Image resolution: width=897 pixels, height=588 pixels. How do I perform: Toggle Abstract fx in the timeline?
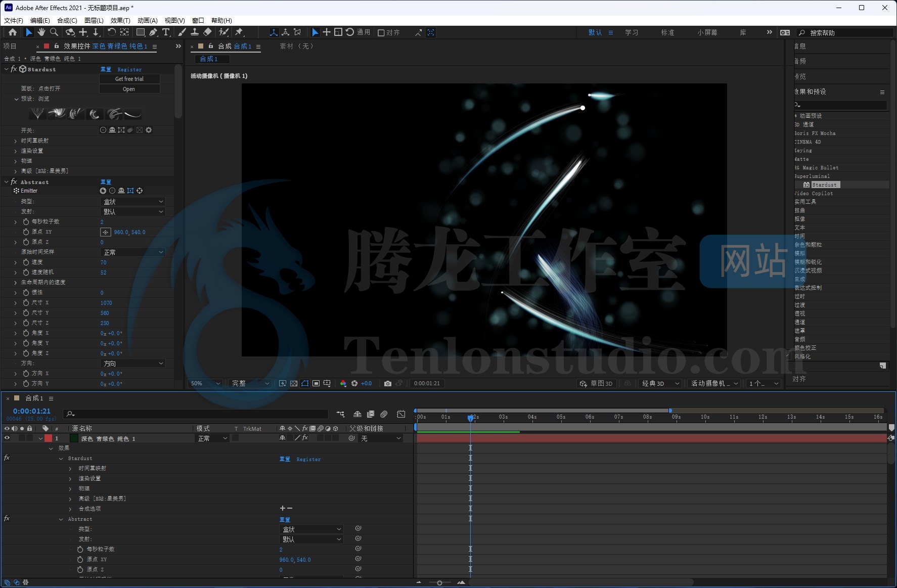point(7,519)
